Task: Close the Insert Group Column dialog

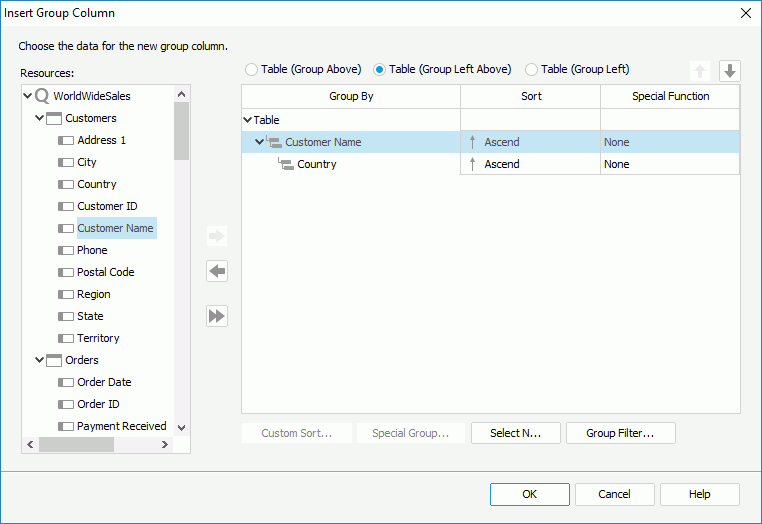Action: coord(746,13)
